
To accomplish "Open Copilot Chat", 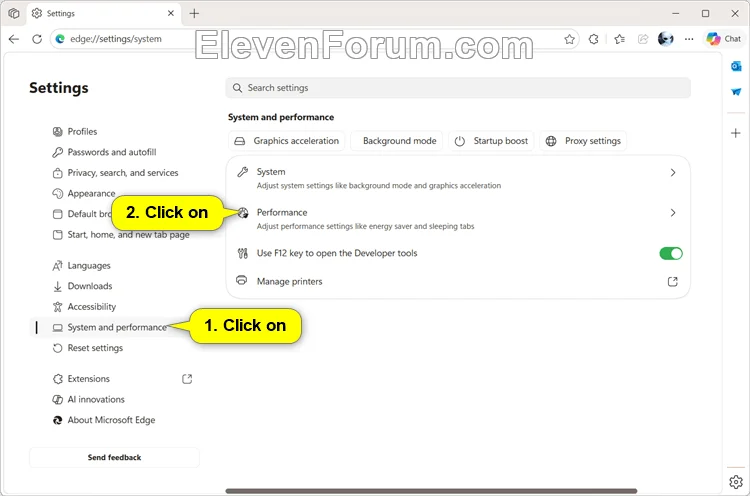I will 723,39.
